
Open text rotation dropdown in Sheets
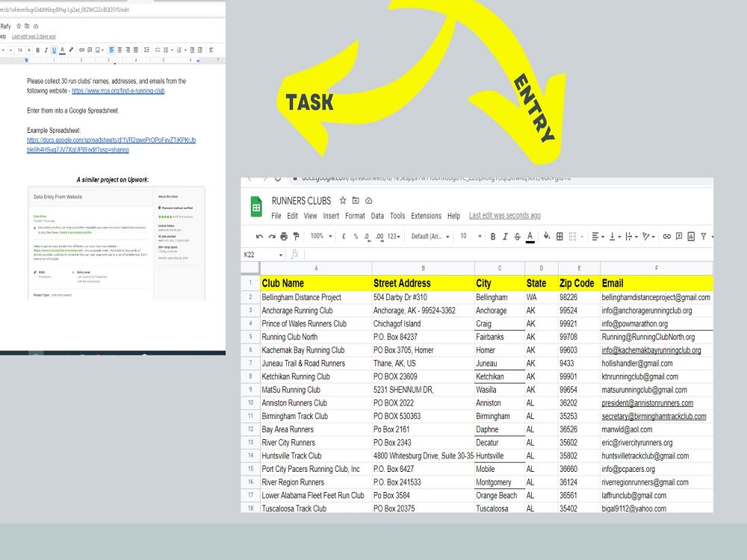click(x=648, y=236)
